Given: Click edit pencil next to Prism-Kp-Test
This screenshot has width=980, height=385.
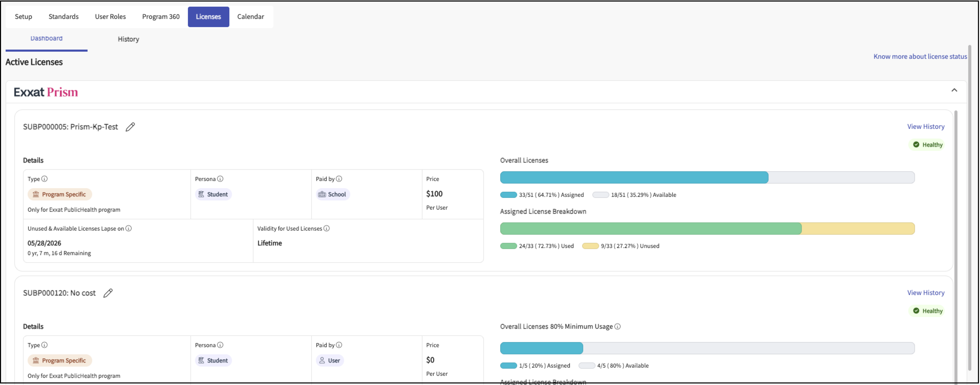Looking at the screenshot, I should [x=130, y=127].
